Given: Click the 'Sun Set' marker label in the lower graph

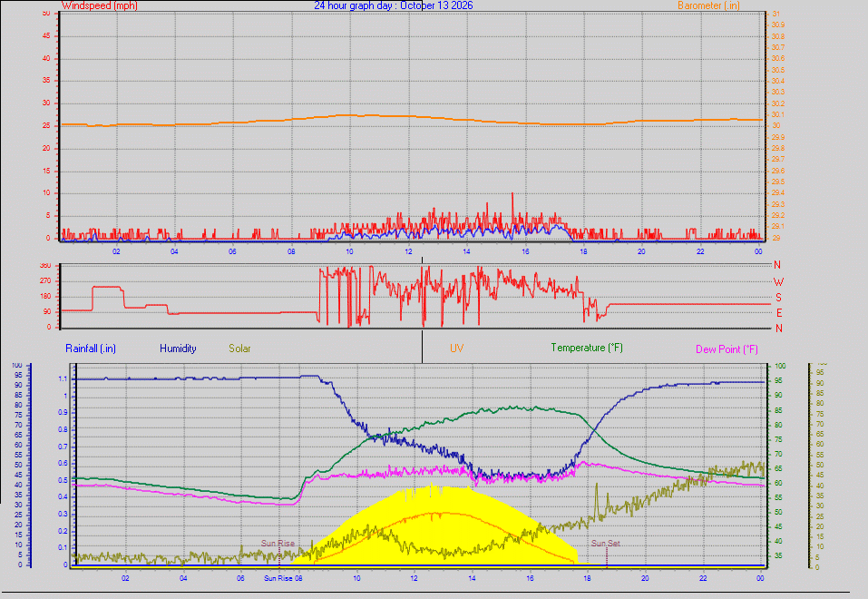Looking at the screenshot, I should click(606, 543).
